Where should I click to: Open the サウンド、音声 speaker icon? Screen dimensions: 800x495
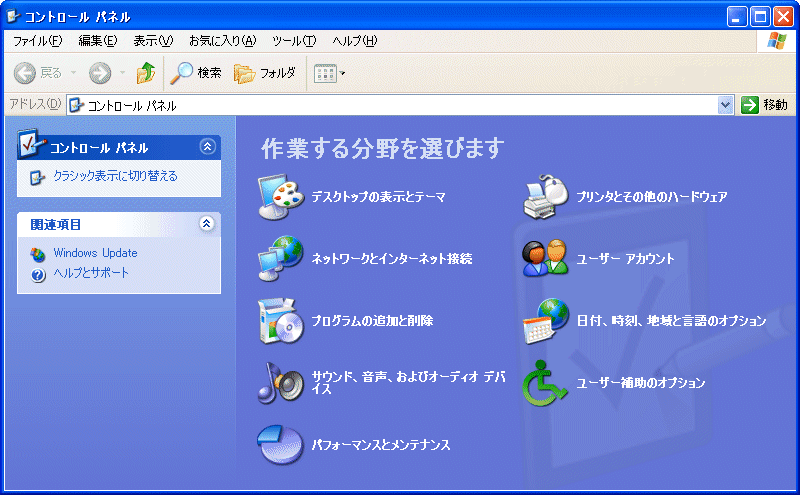pyautogui.click(x=281, y=383)
